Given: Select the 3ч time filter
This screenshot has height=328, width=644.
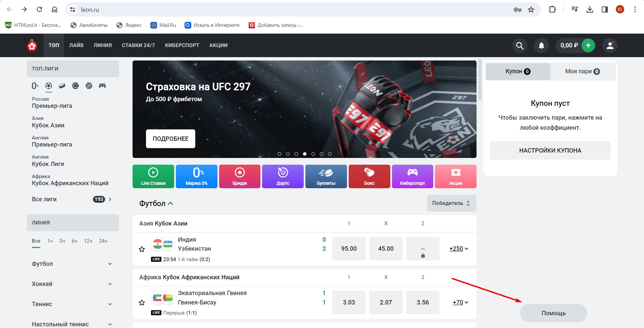Looking at the screenshot, I should pos(62,241).
